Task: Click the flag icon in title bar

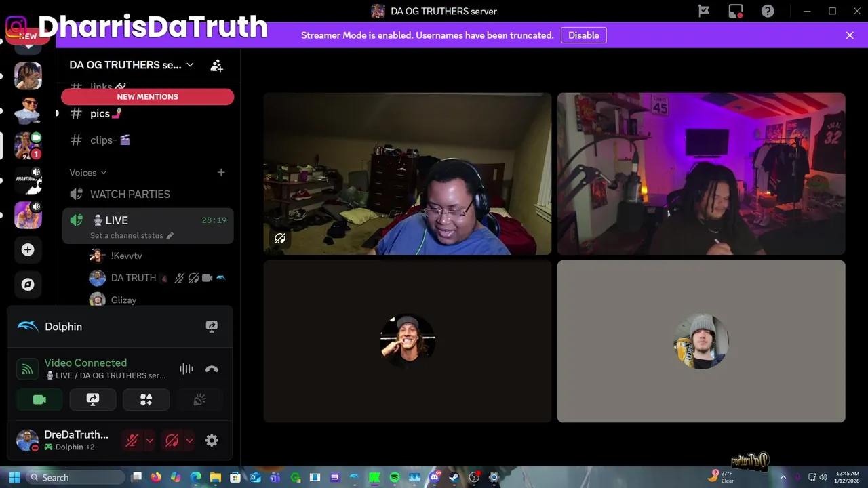Action: (704, 11)
